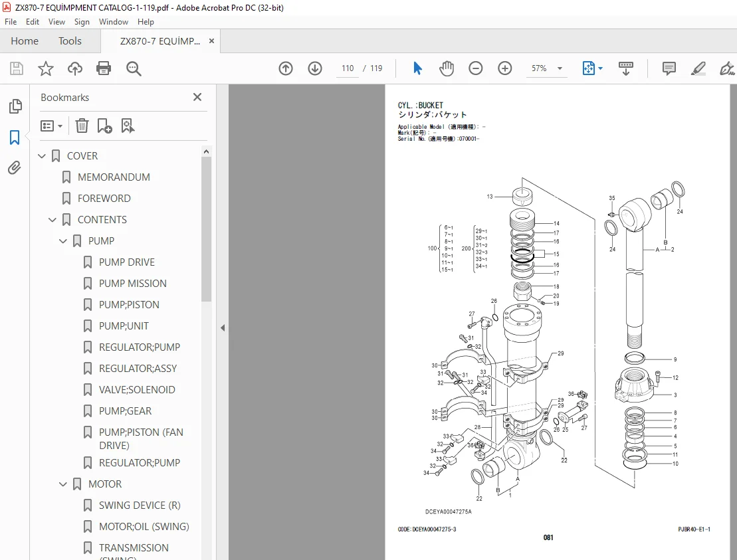
Task: Open the Sign document tool
Action: [727, 68]
